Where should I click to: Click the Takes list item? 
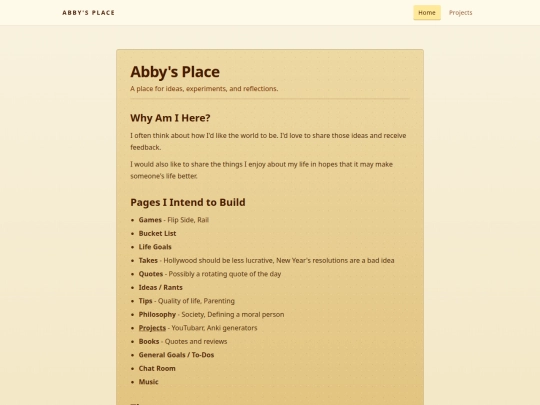tap(267, 260)
